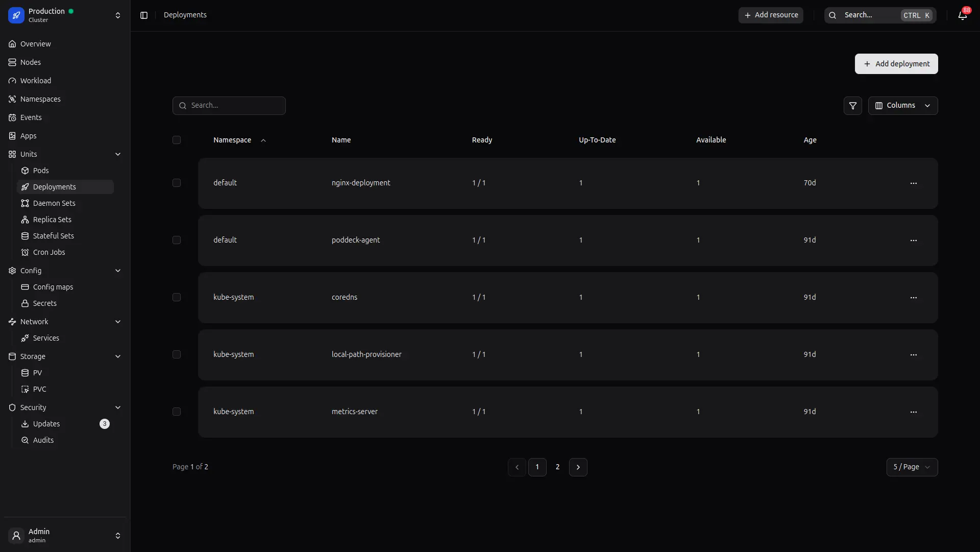Select the poddeck-agent row checkbox
This screenshot has width=980, height=552.
[177, 240]
